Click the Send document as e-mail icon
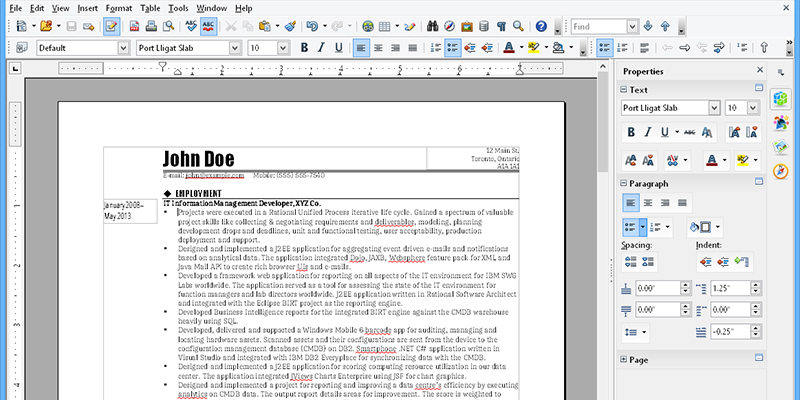This screenshot has width=800, height=400. 89,26
